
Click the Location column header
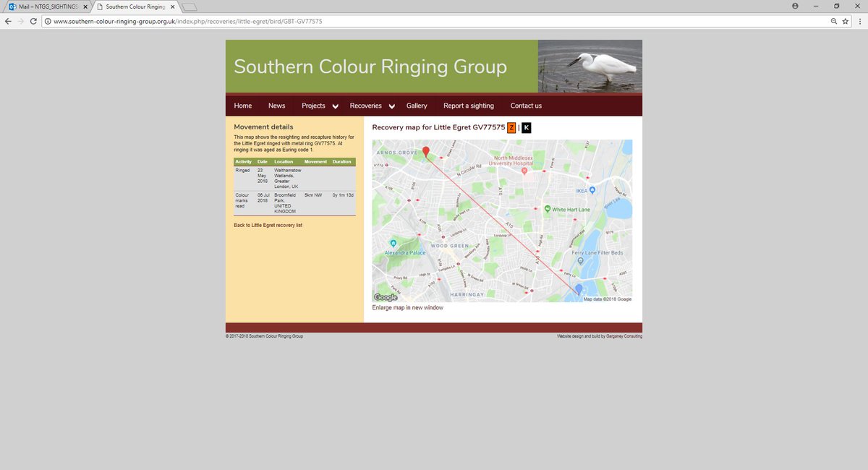point(284,162)
